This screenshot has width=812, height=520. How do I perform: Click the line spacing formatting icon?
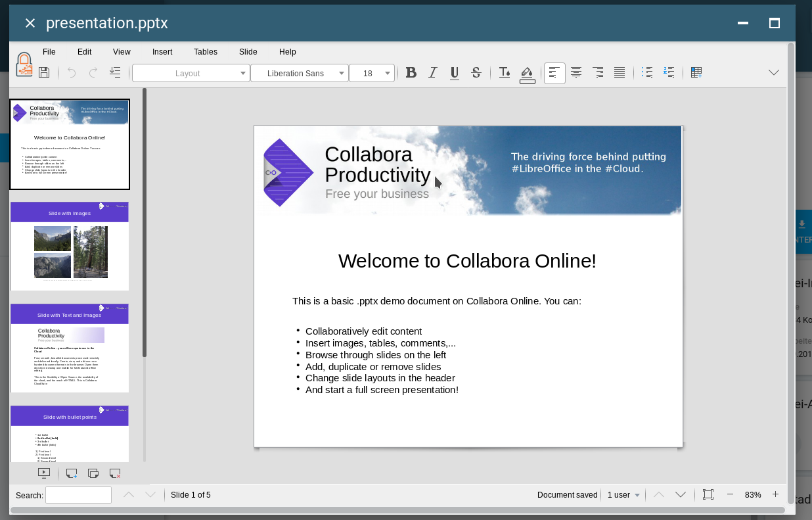click(115, 73)
